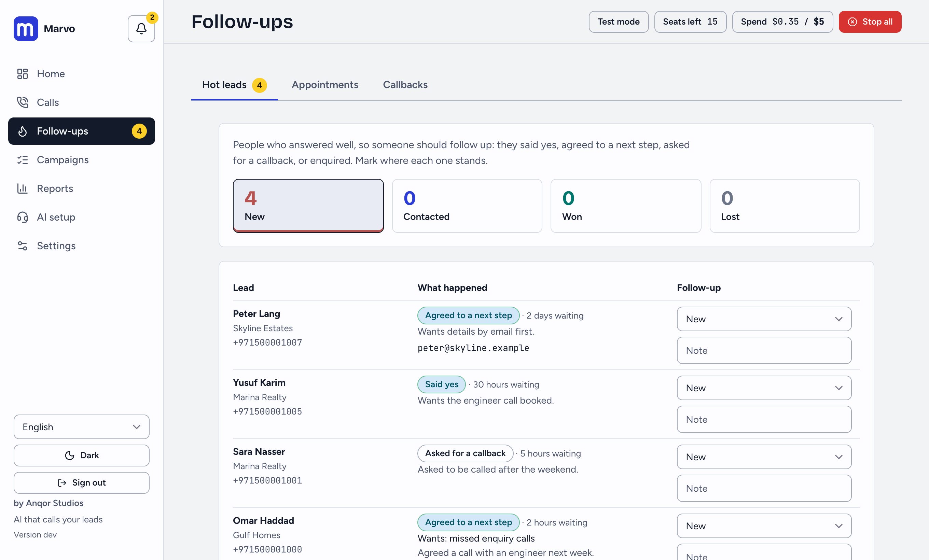Click the Anqor Studios credit text
This screenshot has width=929, height=560.
[x=48, y=503]
